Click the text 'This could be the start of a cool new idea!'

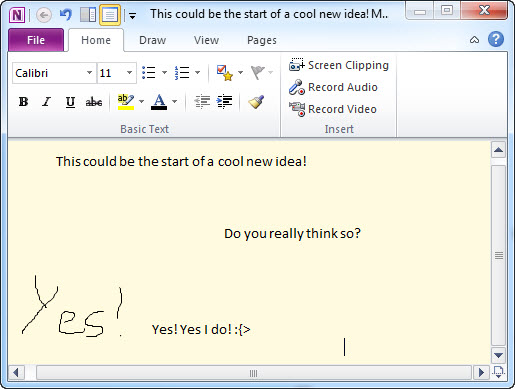click(x=181, y=162)
